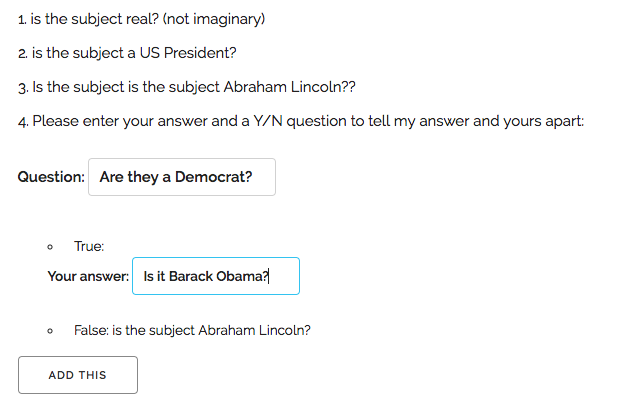Click the word 'Obama' in the answer field
The height and width of the screenshot is (415, 631).
(242, 276)
